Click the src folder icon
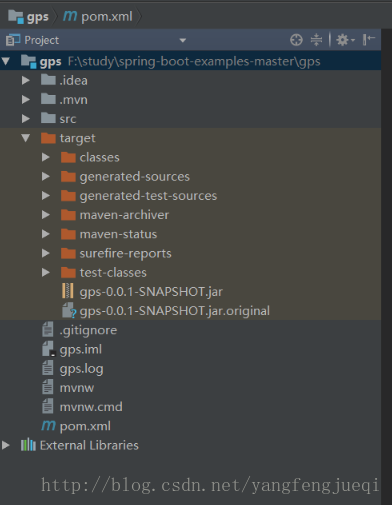 click(48, 118)
